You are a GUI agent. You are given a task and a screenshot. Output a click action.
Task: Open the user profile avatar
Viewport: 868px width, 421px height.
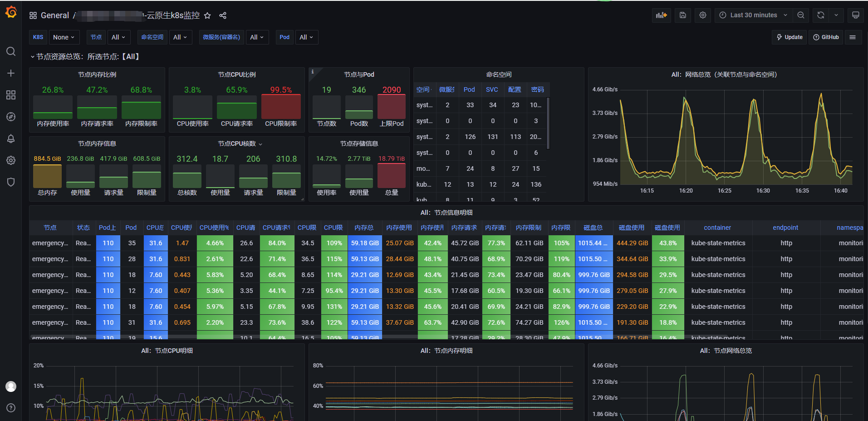click(11, 386)
